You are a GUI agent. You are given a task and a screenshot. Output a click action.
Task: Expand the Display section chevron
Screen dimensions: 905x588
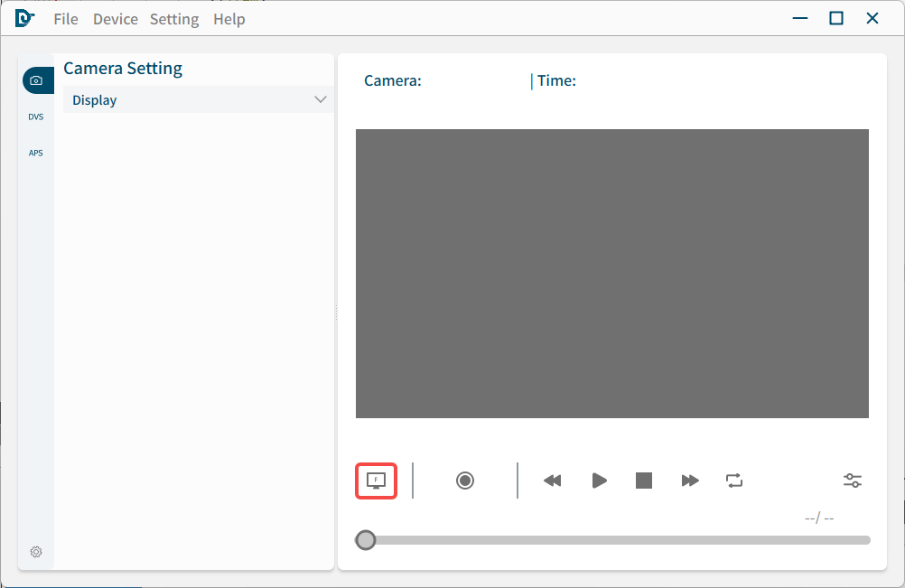point(320,100)
